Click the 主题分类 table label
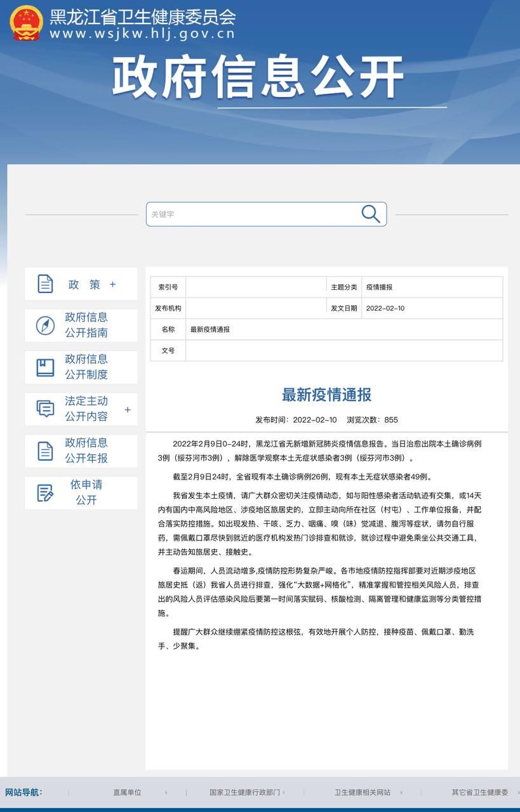Screen dimensions: 520x812 (x=344, y=287)
